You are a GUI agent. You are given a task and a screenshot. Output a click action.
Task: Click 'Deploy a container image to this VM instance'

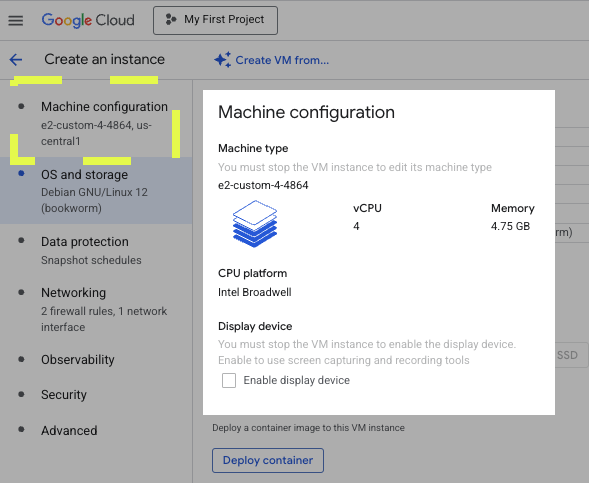click(308, 428)
